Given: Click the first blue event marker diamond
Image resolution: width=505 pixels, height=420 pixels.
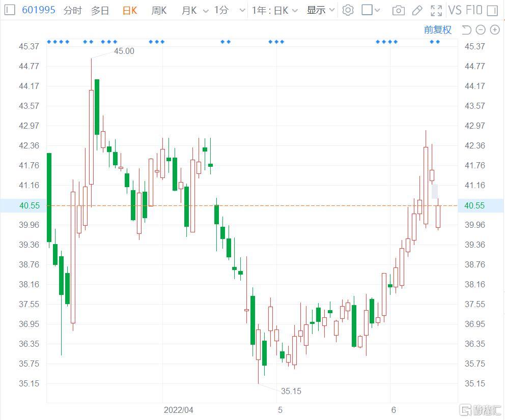Looking at the screenshot, I should [49, 42].
